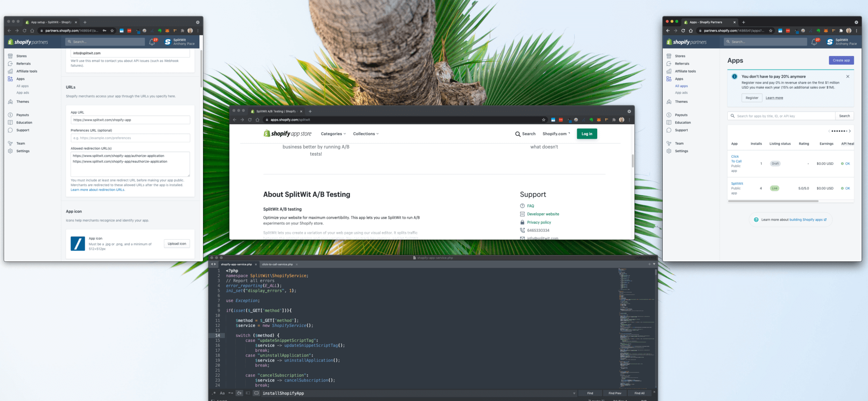
Task: Open Support in App setup window sidebar
Action: pyautogui.click(x=23, y=130)
